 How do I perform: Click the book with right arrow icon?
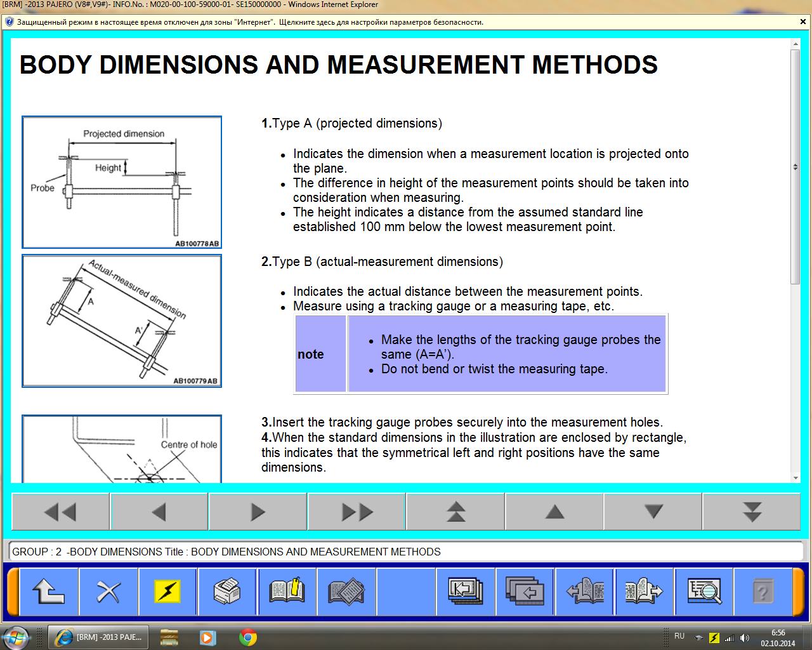(x=644, y=592)
